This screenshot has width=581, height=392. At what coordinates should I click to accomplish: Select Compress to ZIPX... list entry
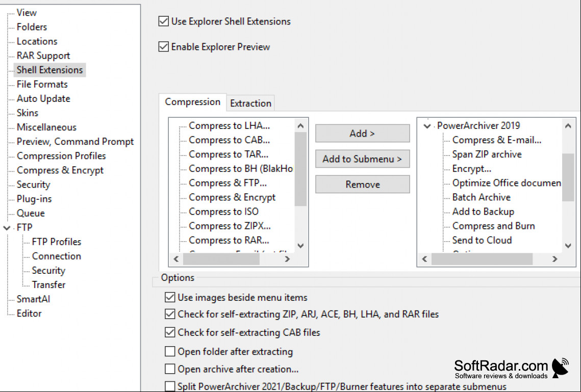point(230,226)
